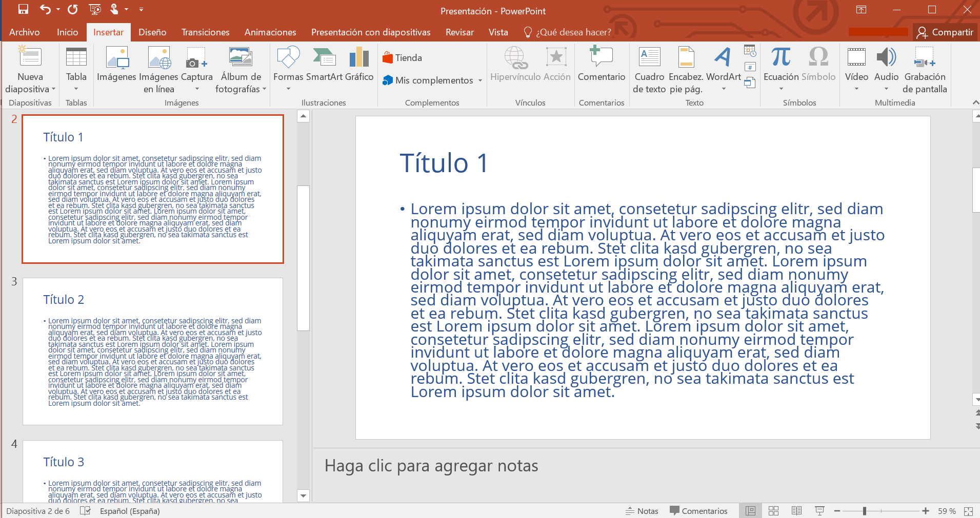
Task: Open the Tienda add-ins store
Action: tap(403, 58)
